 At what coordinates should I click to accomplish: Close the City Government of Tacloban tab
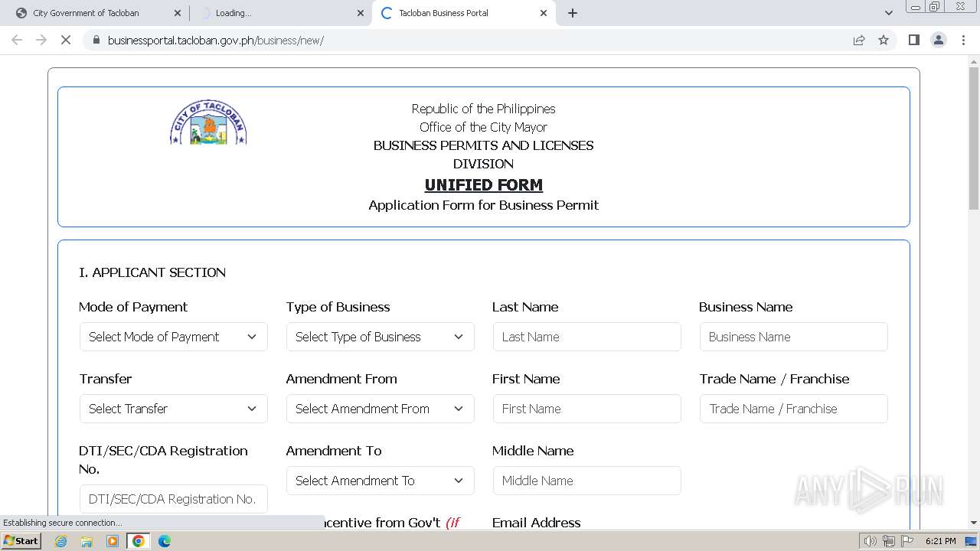click(177, 13)
